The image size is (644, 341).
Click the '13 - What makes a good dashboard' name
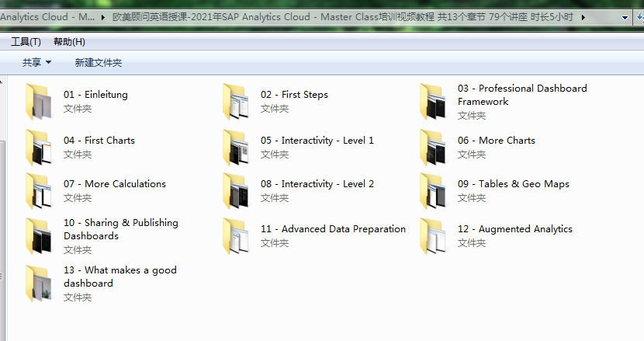point(120,277)
